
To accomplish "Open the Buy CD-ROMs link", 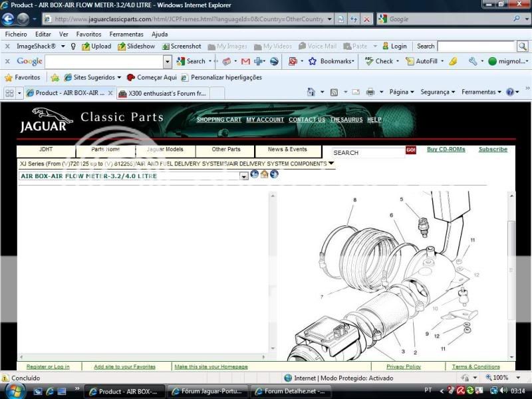I will coord(448,149).
